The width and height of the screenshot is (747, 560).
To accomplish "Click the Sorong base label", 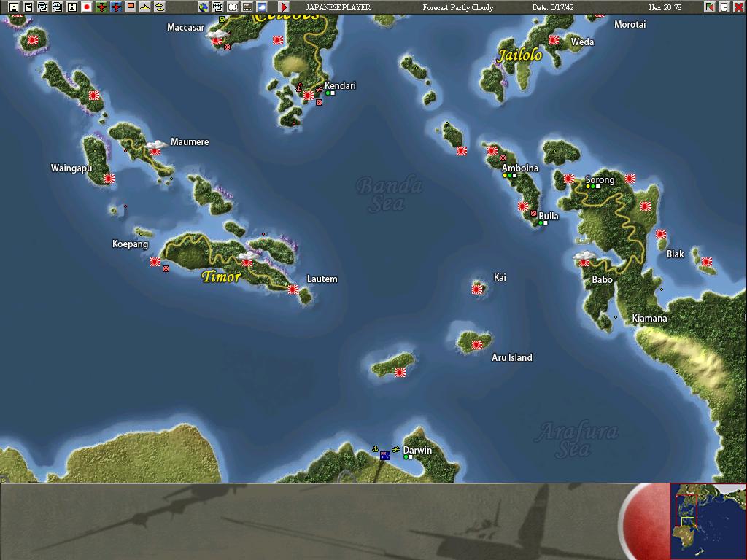I will (600, 180).
